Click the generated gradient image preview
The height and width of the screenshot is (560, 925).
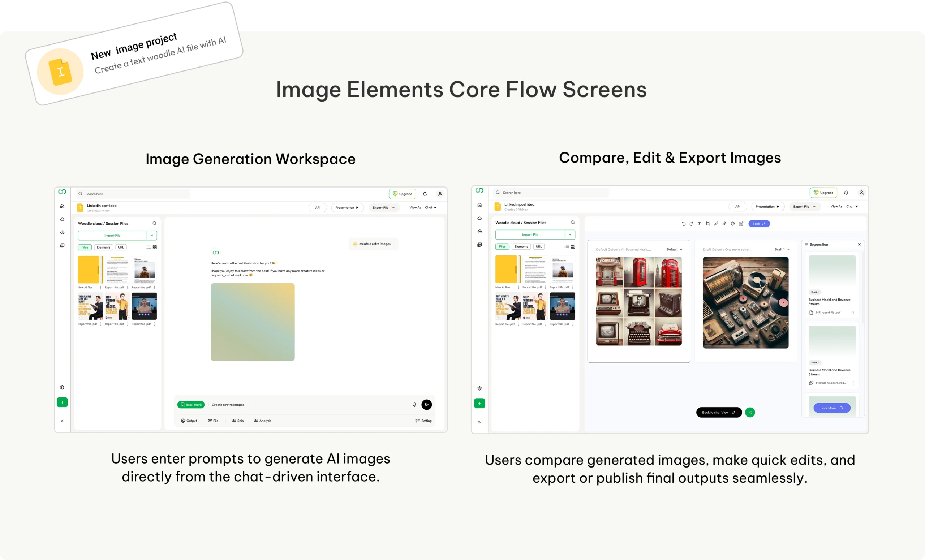tap(252, 322)
